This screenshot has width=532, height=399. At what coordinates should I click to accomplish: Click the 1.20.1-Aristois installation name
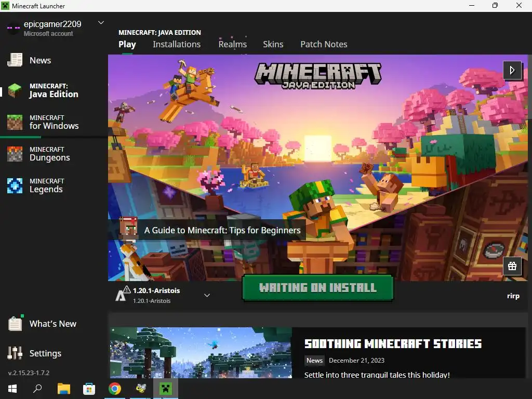coord(156,290)
